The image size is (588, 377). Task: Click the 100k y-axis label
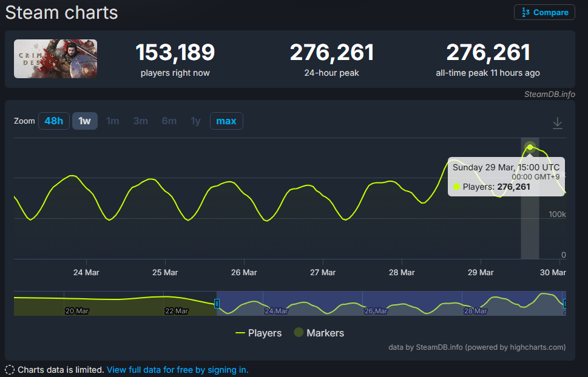pyautogui.click(x=557, y=215)
